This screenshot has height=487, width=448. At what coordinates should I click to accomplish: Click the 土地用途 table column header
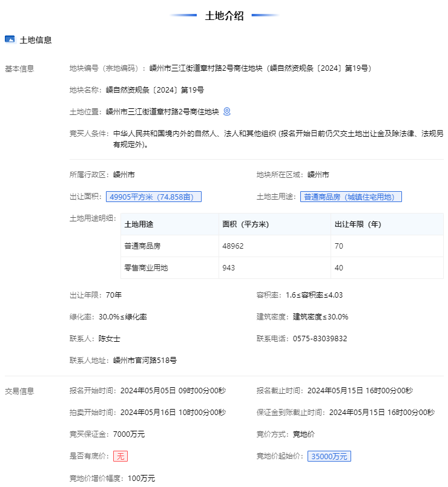point(139,224)
